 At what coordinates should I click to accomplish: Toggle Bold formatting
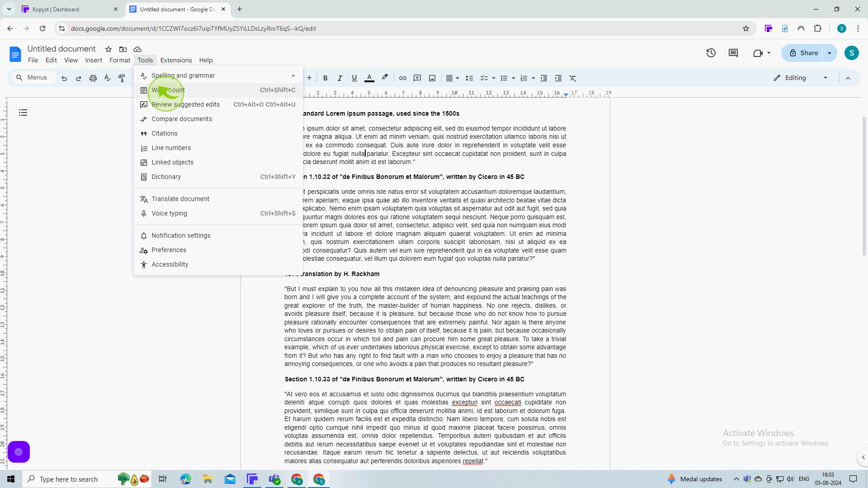click(325, 78)
